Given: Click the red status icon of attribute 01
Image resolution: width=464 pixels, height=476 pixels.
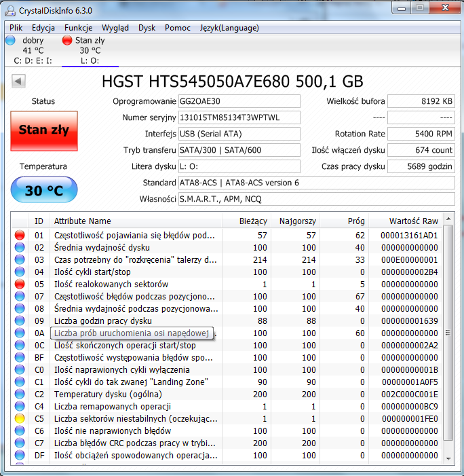Looking at the screenshot, I should click(x=20, y=235).
